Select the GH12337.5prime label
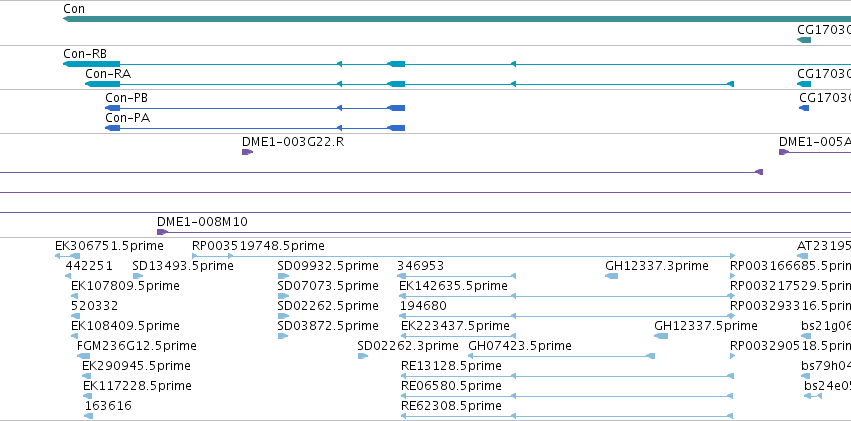Screen dimensions: 851x421 point(706,326)
